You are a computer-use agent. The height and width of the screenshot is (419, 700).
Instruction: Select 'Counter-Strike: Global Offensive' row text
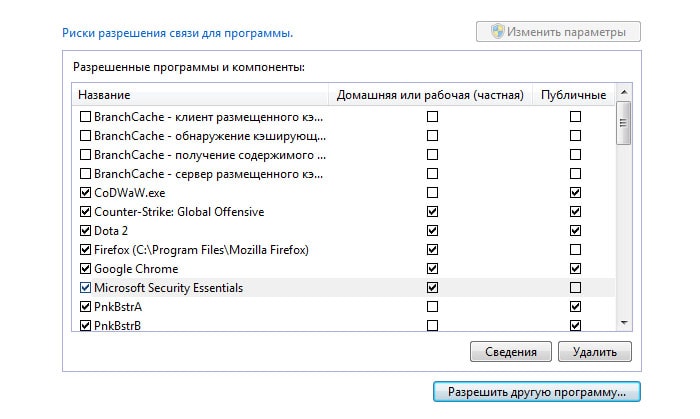point(179,212)
